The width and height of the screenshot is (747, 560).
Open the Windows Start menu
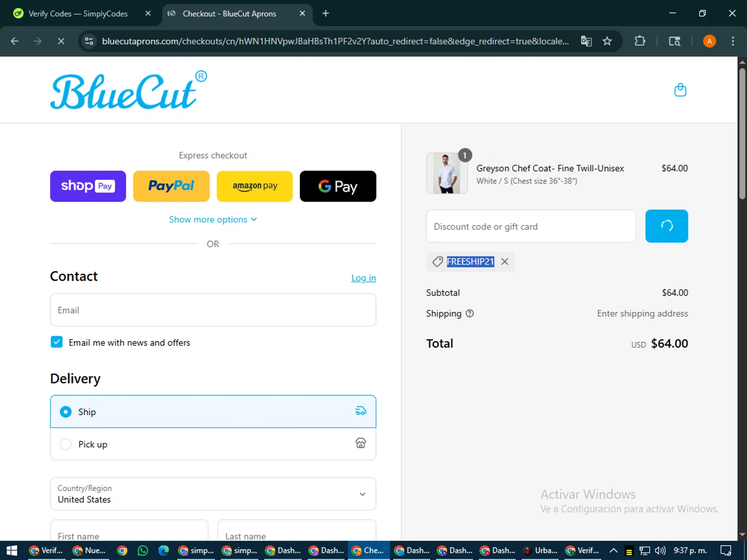(x=12, y=551)
